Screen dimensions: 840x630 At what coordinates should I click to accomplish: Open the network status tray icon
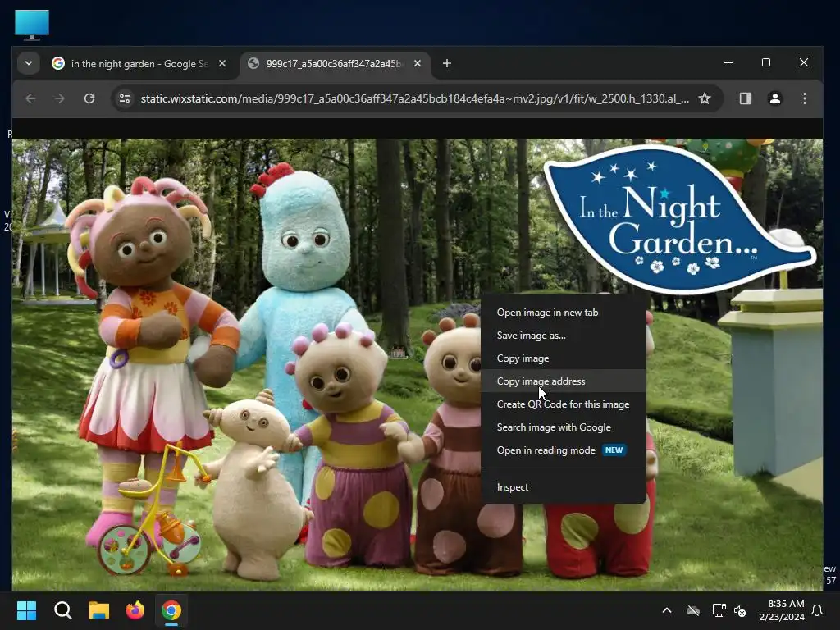coord(719,610)
